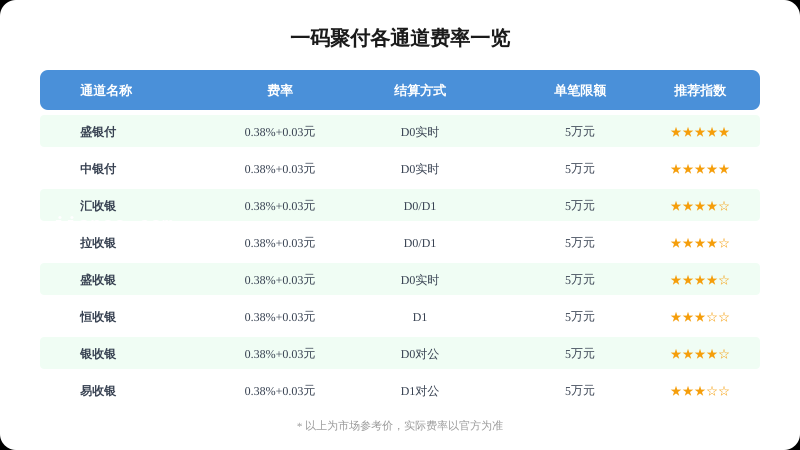This screenshot has width=800, height=450.
Task: Click the fee rate in 拉收银 row
Action: coord(280,243)
